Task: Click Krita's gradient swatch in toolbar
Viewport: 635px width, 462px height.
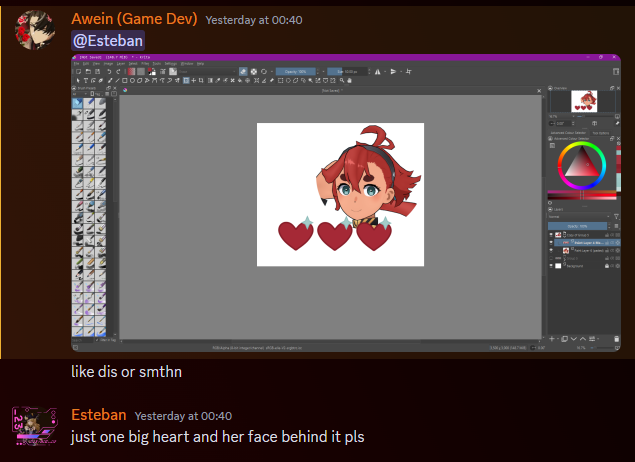Action: [x=131, y=72]
